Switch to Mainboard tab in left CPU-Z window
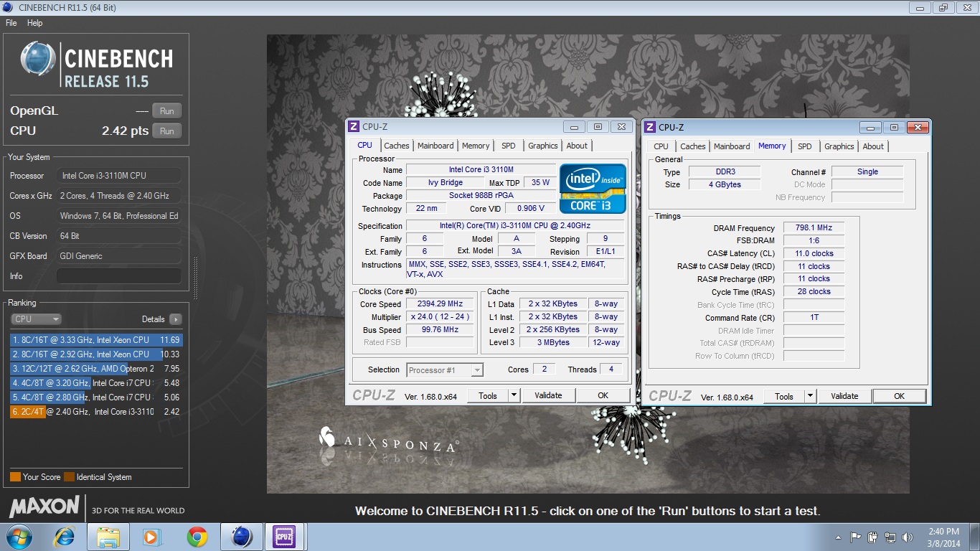This screenshot has height=551, width=980. click(435, 146)
